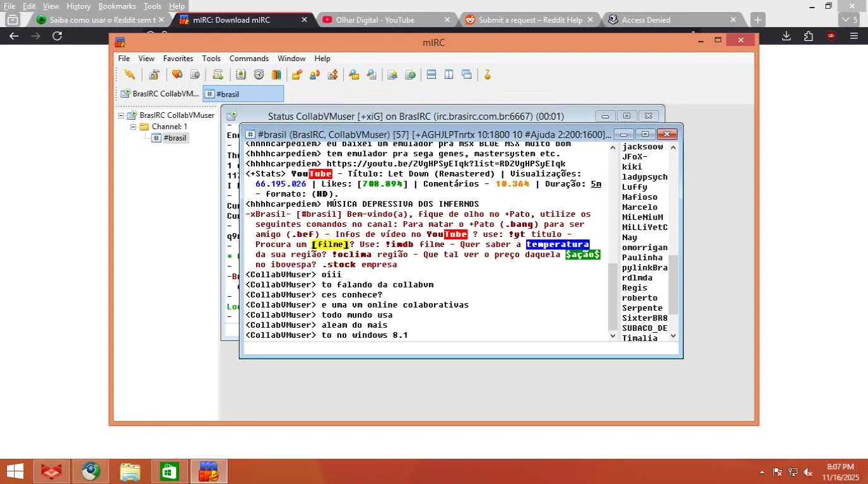Launch the green Store icon on taskbar
The image size is (868, 484).
click(x=169, y=471)
